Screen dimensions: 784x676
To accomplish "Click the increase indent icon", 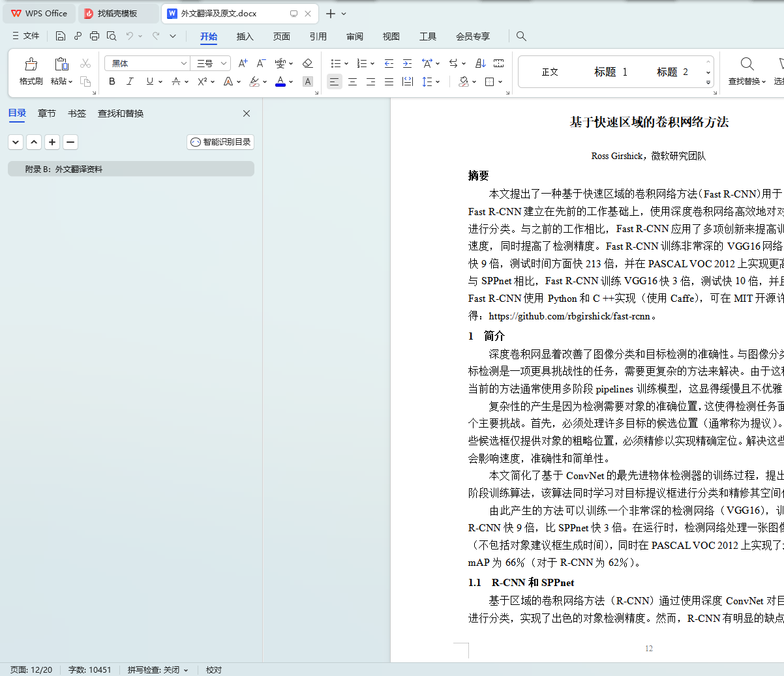I will tap(407, 63).
